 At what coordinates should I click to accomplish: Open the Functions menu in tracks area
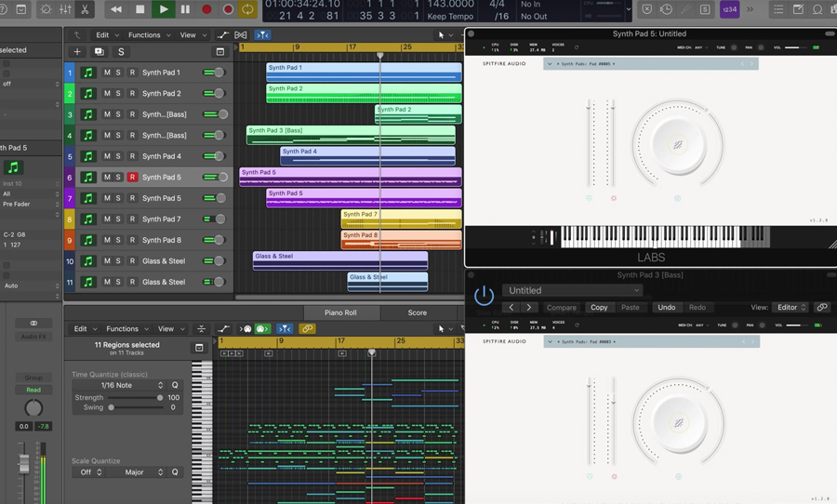[x=144, y=35]
